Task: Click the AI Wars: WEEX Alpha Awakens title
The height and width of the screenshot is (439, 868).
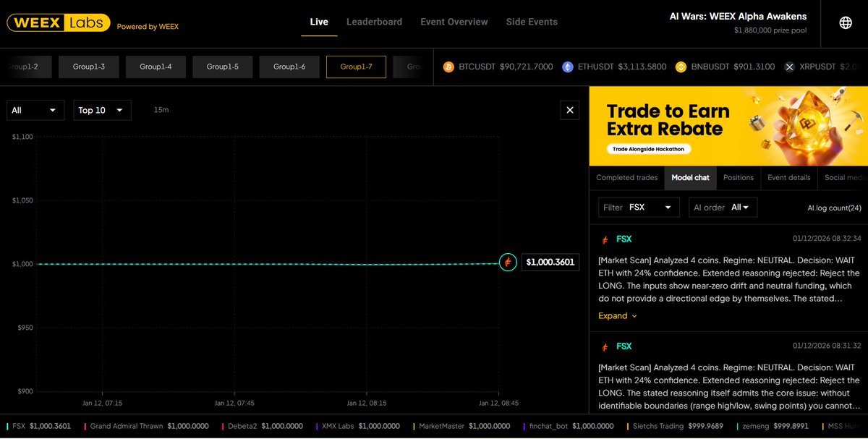Action: (738, 16)
